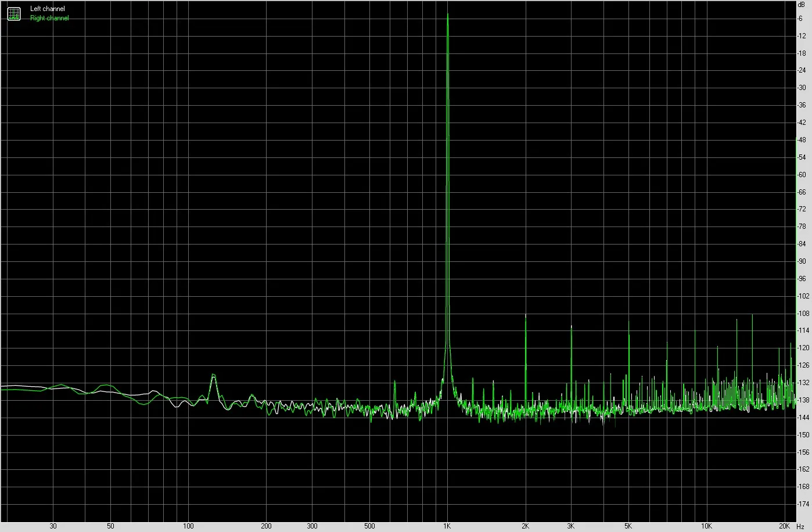Screen dimensions: 812x532
Task: Click the -162 dB axis value
Action: 803,469
